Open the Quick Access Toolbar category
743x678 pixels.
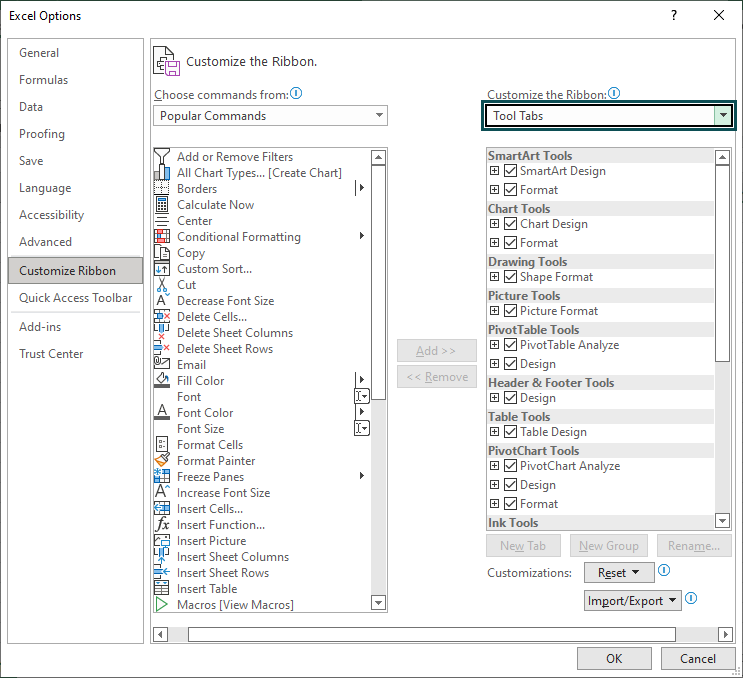click(75, 298)
